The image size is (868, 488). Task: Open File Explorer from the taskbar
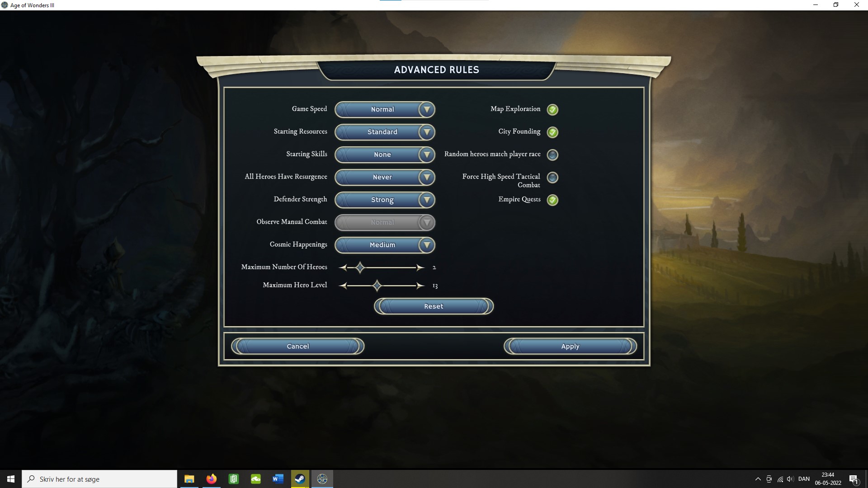tap(189, 479)
